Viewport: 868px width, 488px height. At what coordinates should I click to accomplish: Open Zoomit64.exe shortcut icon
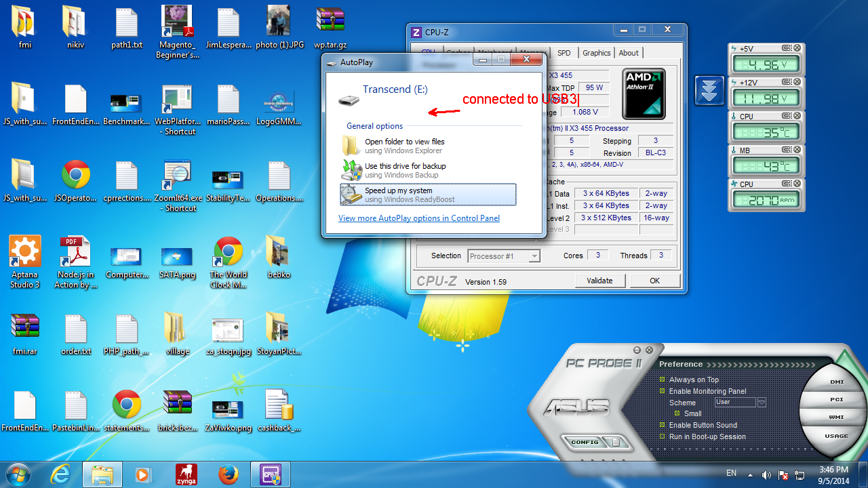[177, 186]
